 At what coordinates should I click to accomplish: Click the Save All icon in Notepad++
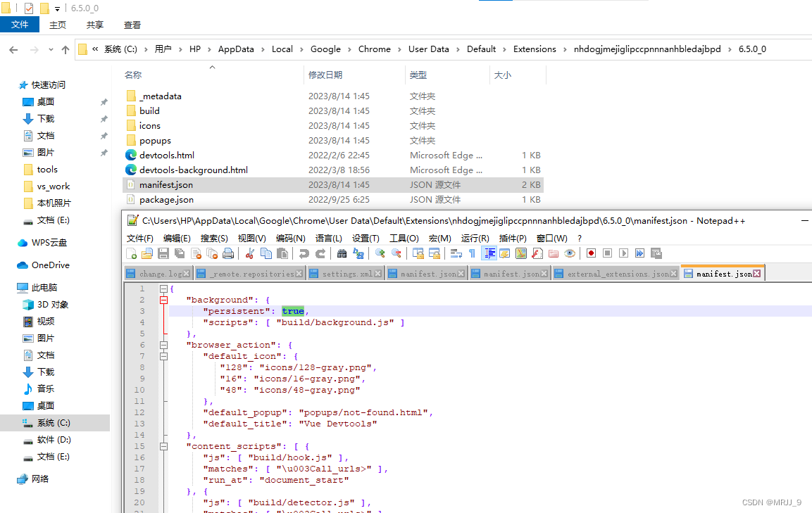tap(180, 253)
